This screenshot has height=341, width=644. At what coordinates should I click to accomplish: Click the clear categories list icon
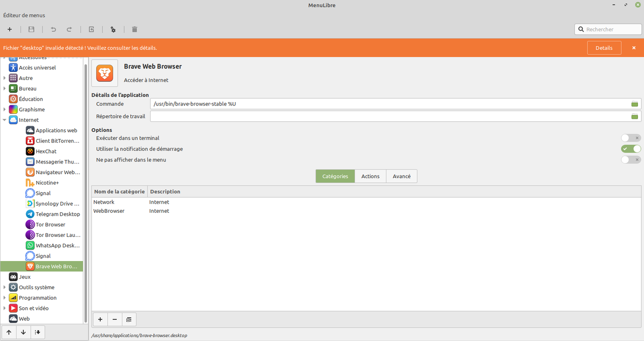coord(129,319)
